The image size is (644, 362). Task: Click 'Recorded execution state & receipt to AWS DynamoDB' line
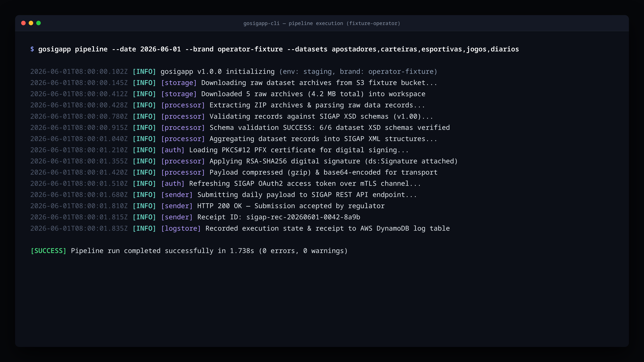(328, 228)
